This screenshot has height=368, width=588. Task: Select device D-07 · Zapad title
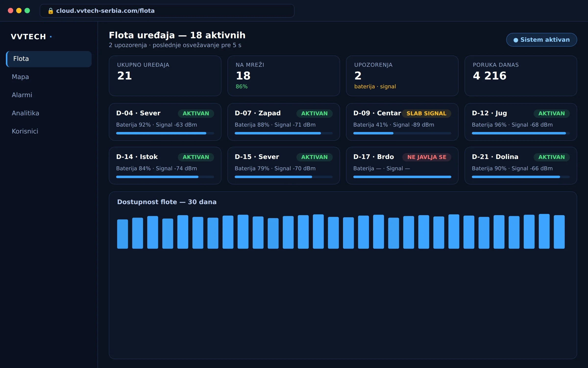[257, 113]
